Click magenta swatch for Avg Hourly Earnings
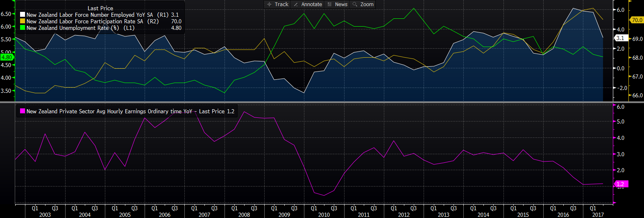 tap(23, 111)
